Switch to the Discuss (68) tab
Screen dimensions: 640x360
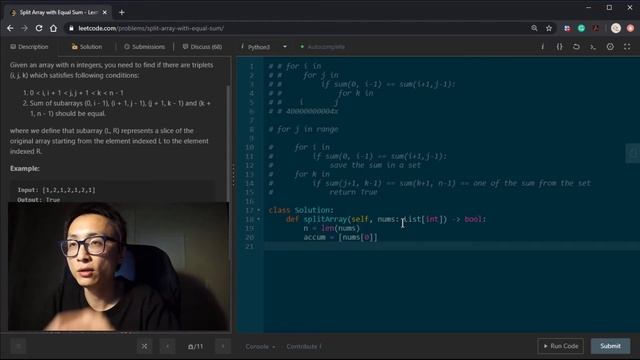point(202,47)
